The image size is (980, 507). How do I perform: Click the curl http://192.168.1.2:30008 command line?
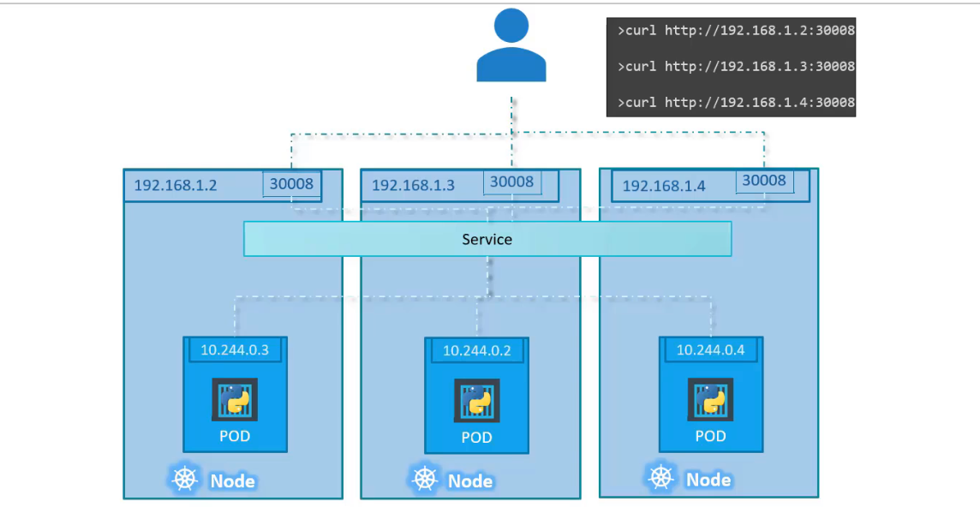[x=736, y=31]
